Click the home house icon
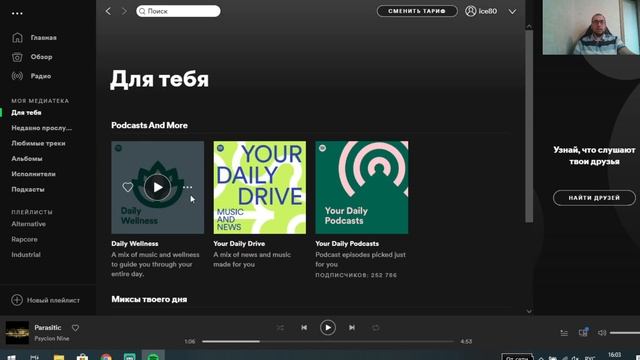 pos(17,38)
